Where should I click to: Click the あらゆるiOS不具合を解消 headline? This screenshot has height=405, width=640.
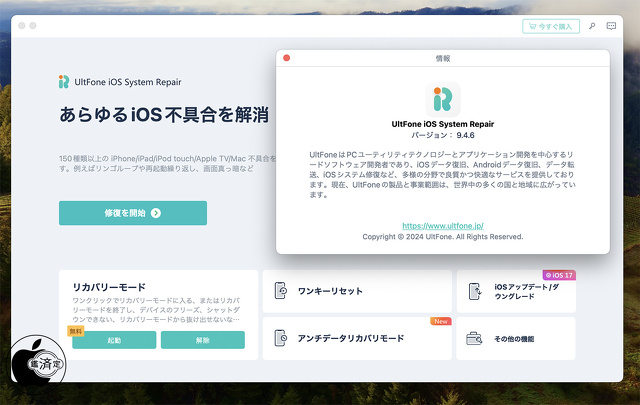coord(164,114)
